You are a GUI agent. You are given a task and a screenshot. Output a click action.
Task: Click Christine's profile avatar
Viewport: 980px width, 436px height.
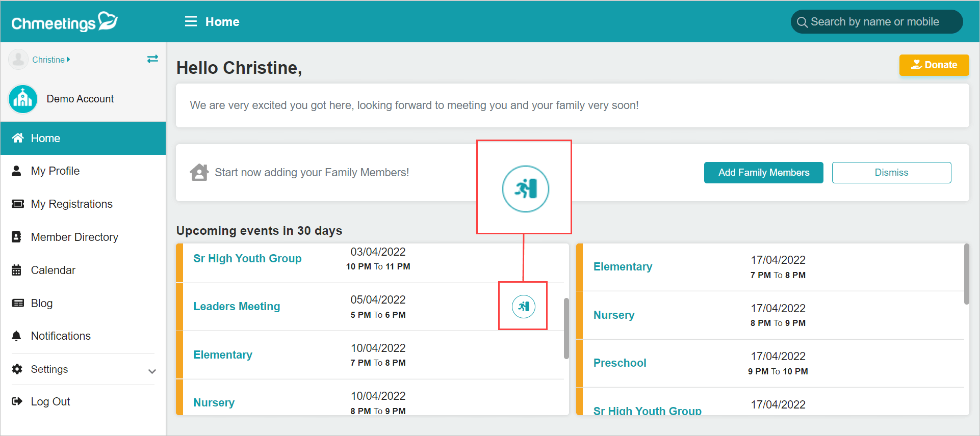(x=18, y=60)
